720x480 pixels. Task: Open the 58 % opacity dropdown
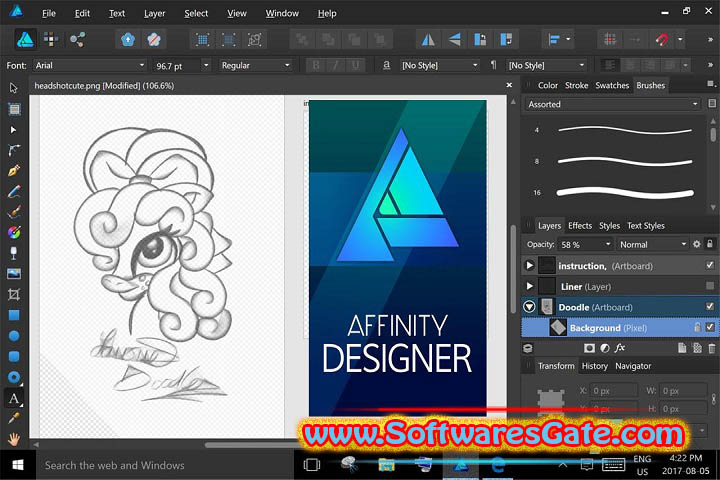pyautogui.click(x=608, y=244)
